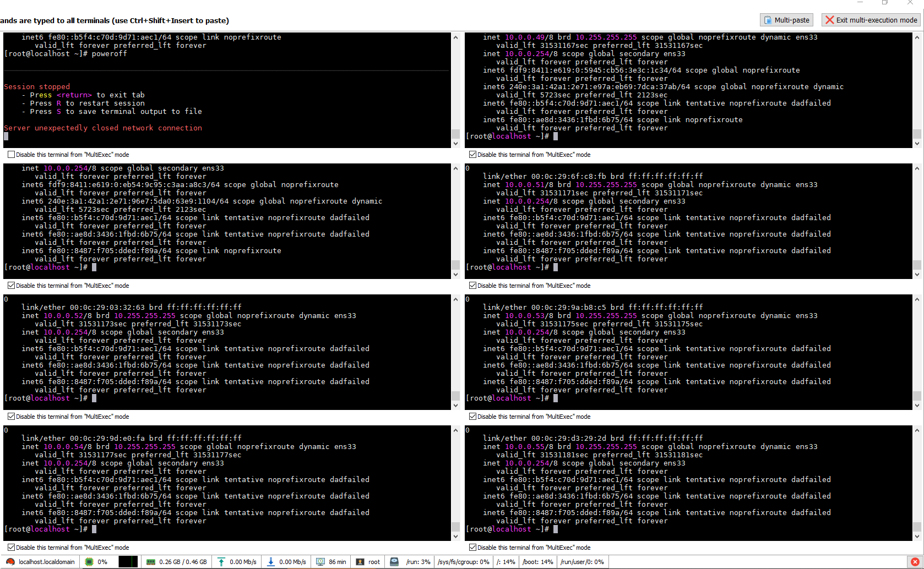Click the prompt cursor in 10.0.0.49 terminal
Screen dimensions: 924x569
[x=556, y=136]
